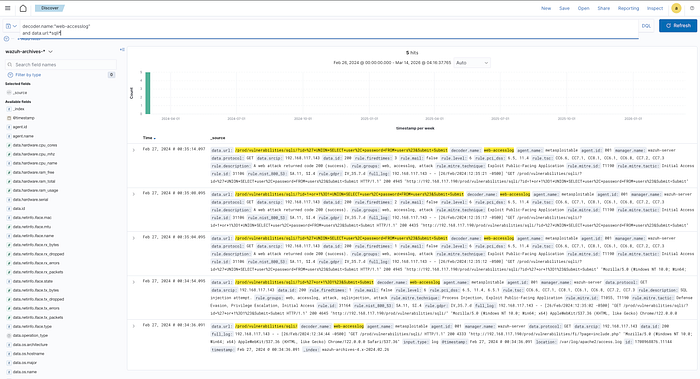The image size is (700, 379).
Task: Click the type icon next to agent.name field
Action: (9, 136)
